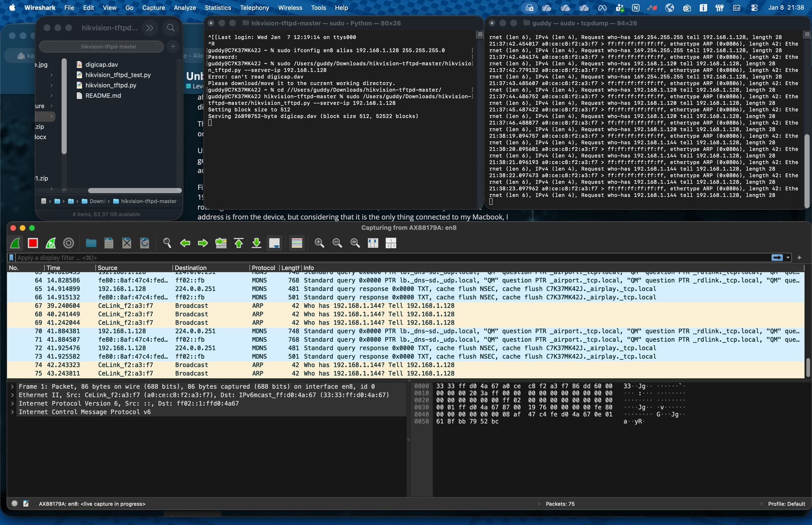The height and width of the screenshot is (525, 812).
Task: Stop capturing packets with red square
Action: click(33, 243)
